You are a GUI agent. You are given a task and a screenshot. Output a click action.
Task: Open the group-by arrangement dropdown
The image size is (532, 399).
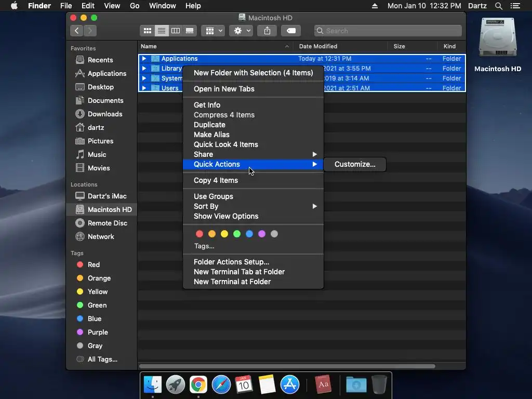pyautogui.click(x=213, y=31)
